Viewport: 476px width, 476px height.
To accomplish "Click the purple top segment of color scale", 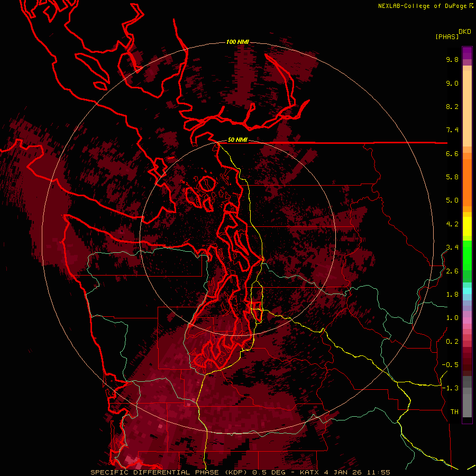I will click(x=467, y=53).
